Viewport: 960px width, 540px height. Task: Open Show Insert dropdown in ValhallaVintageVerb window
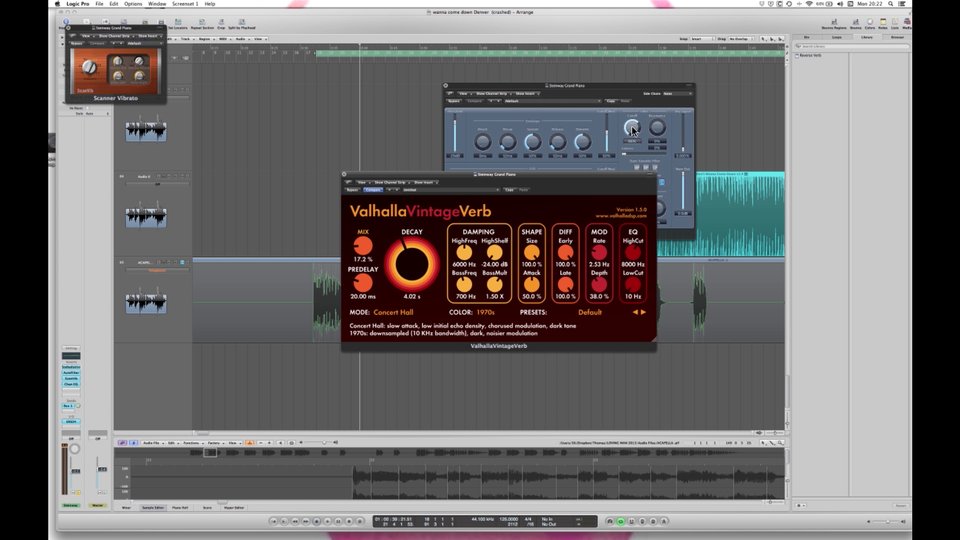pyautogui.click(x=425, y=182)
